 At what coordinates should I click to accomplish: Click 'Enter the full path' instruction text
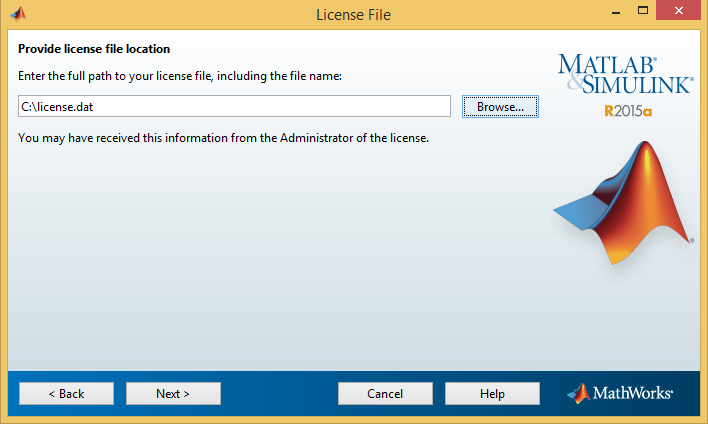(180, 76)
